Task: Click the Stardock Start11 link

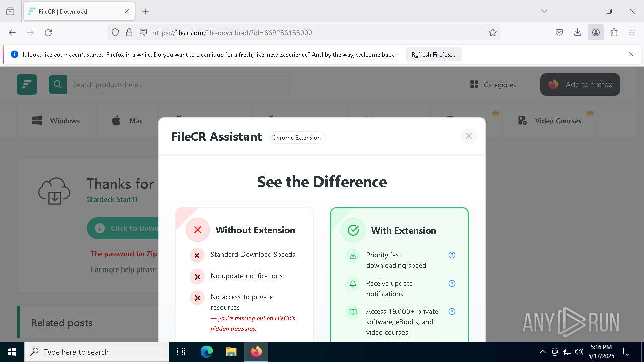Action: pyautogui.click(x=112, y=199)
